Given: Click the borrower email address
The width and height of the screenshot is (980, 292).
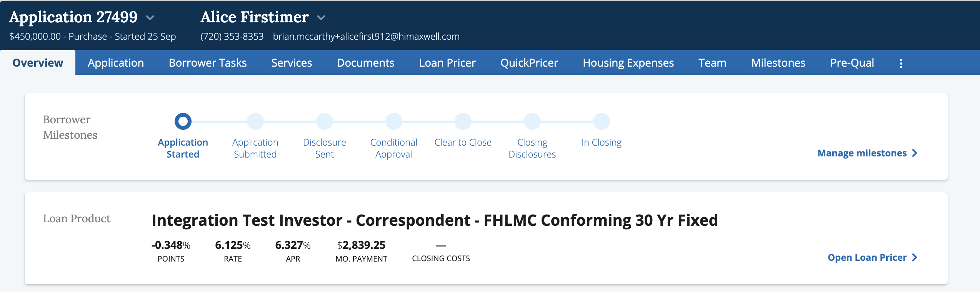Looking at the screenshot, I should 366,37.
